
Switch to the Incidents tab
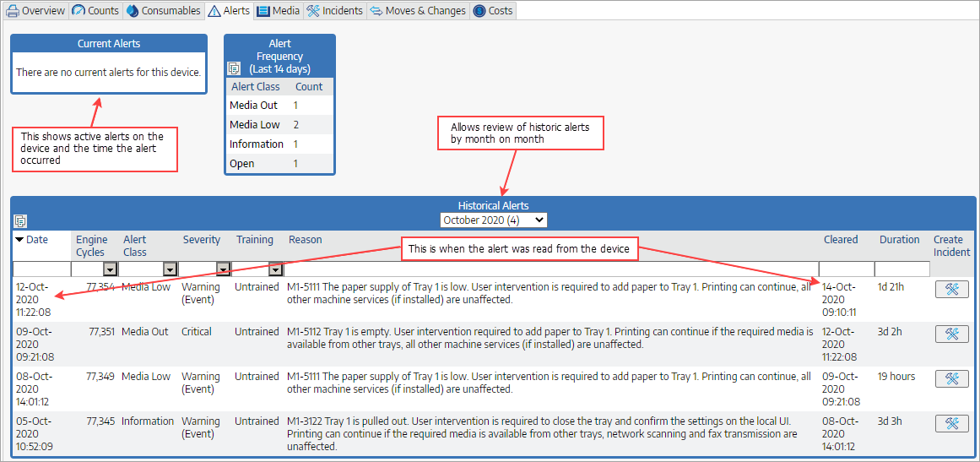click(x=335, y=11)
